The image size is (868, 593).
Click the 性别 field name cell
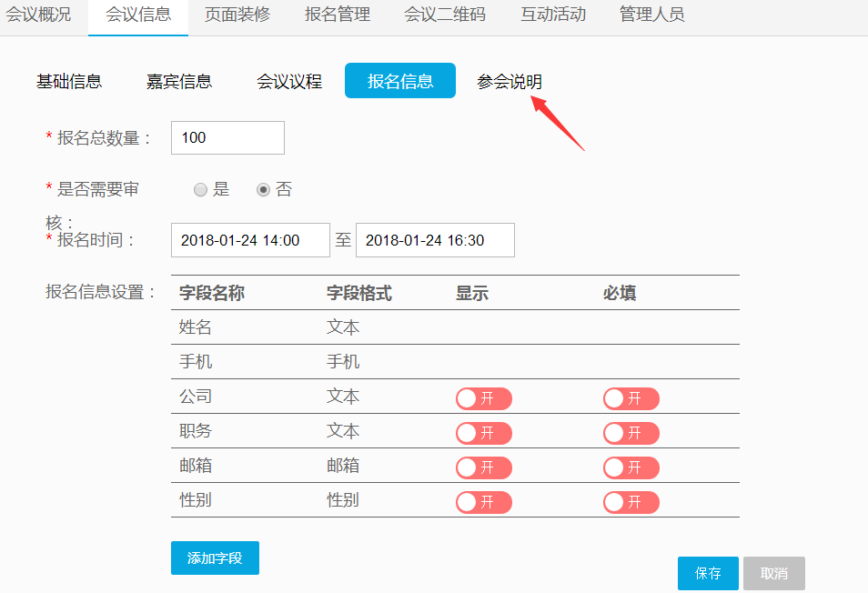point(196,500)
